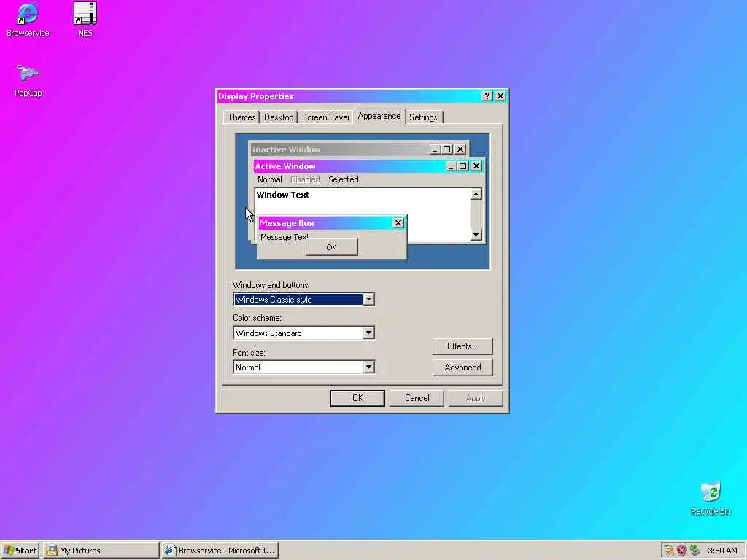Expand the Color scheme dropdown arrow
The image size is (747, 560).
click(368, 332)
